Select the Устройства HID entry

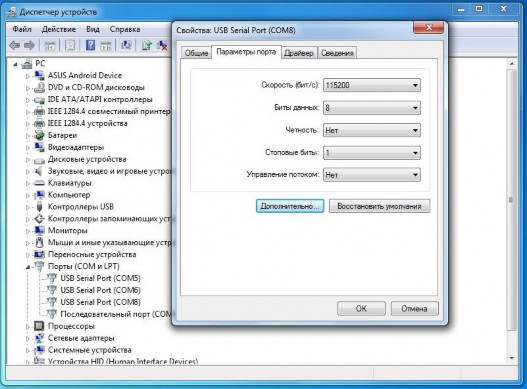click(x=123, y=361)
